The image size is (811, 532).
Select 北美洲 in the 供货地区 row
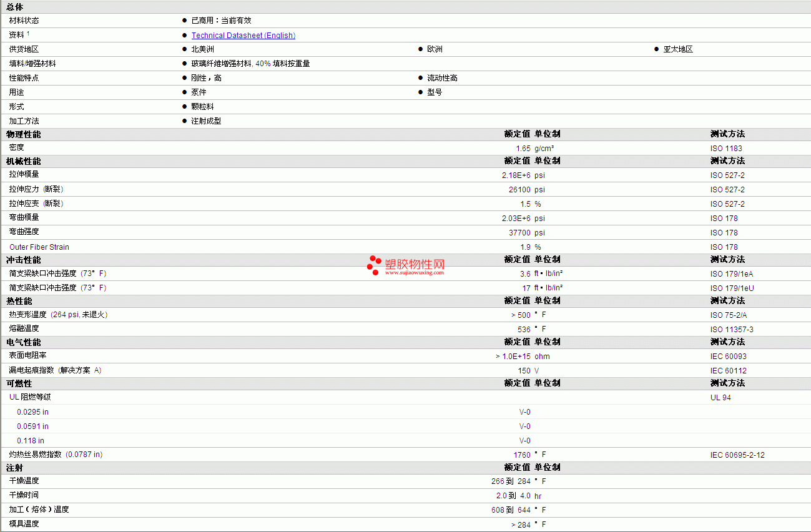[202, 49]
